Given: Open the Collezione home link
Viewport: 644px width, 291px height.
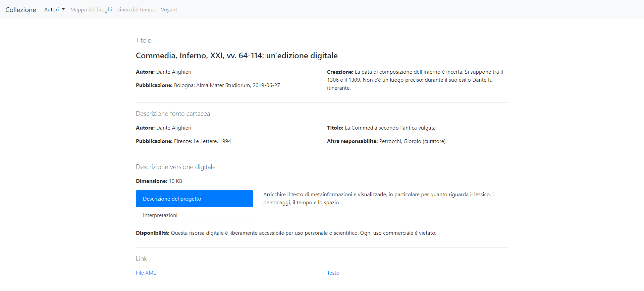Looking at the screenshot, I should pos(20,10).
